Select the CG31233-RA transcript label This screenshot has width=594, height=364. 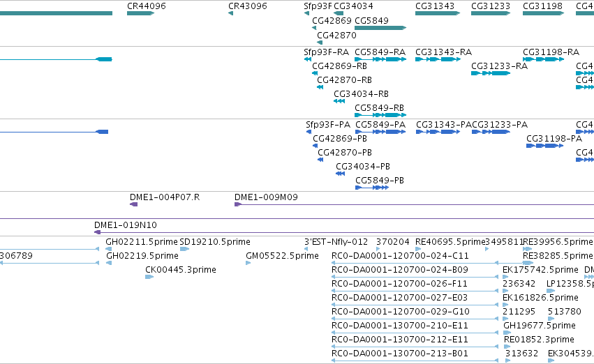point(499,66)
